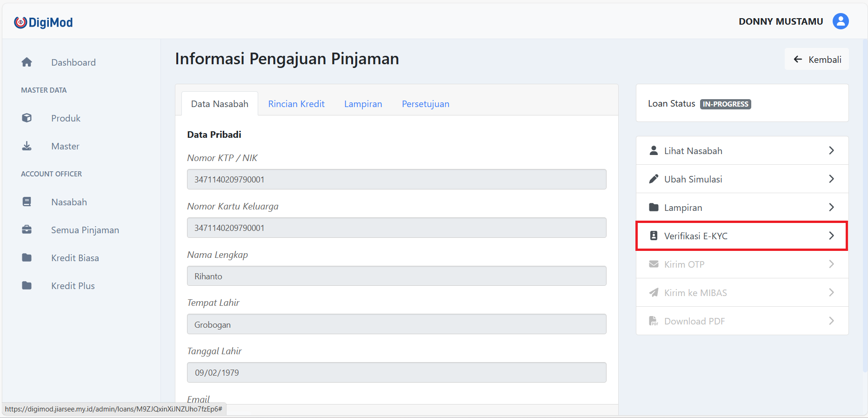868x418 pixels.
Task: Select the Produk box icon
Action: pyautogui.click(x=27, y=118)
